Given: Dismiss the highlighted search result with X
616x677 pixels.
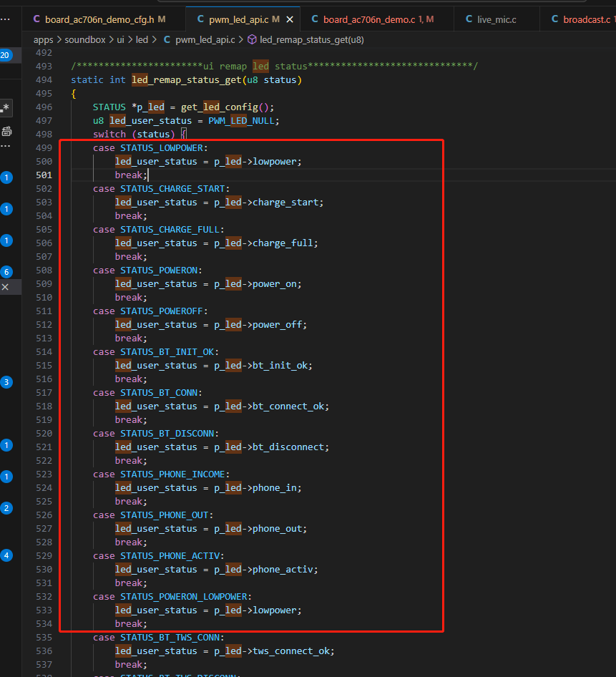Looking at the screenshot, I should pyautogui.click(x=5, y=287).
